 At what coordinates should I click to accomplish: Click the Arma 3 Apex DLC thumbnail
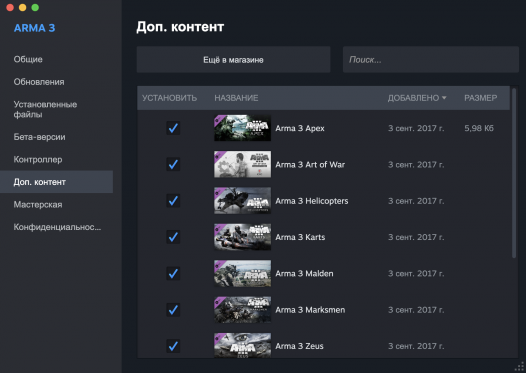[x=242, y=128]
